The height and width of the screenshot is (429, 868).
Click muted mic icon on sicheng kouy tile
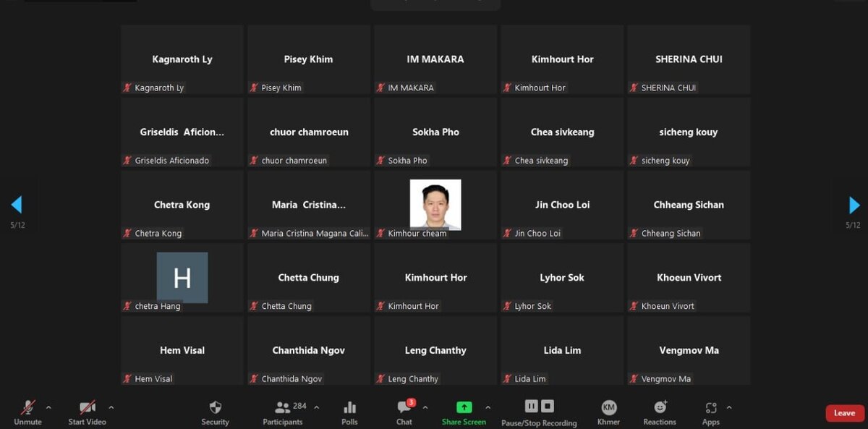tap(634, 161)
